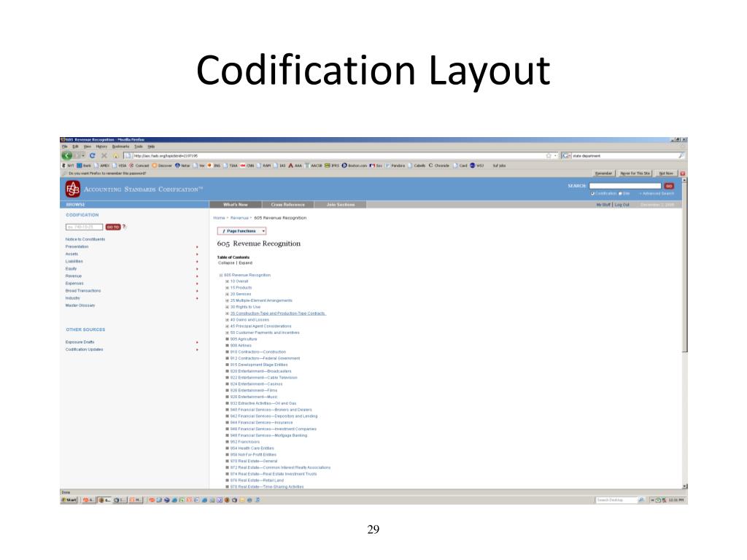Open the History menu

click(101, 147)
